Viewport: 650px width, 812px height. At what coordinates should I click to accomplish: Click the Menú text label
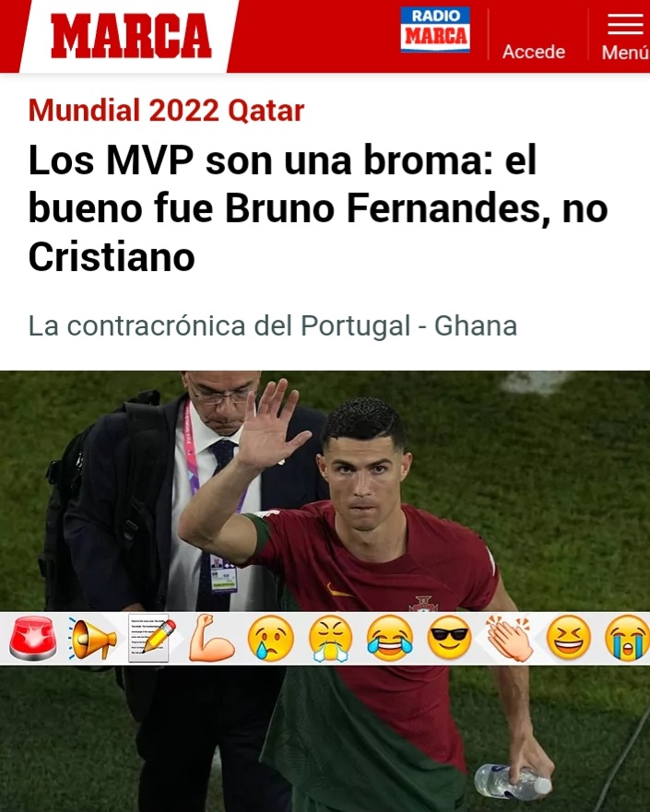click(x=625, y=53)
